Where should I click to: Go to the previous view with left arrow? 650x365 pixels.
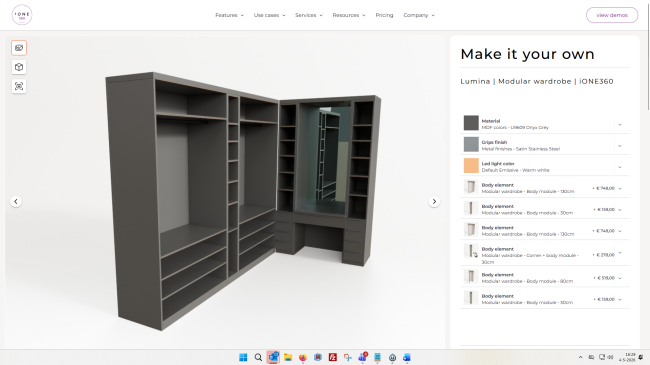coord(16,202)
